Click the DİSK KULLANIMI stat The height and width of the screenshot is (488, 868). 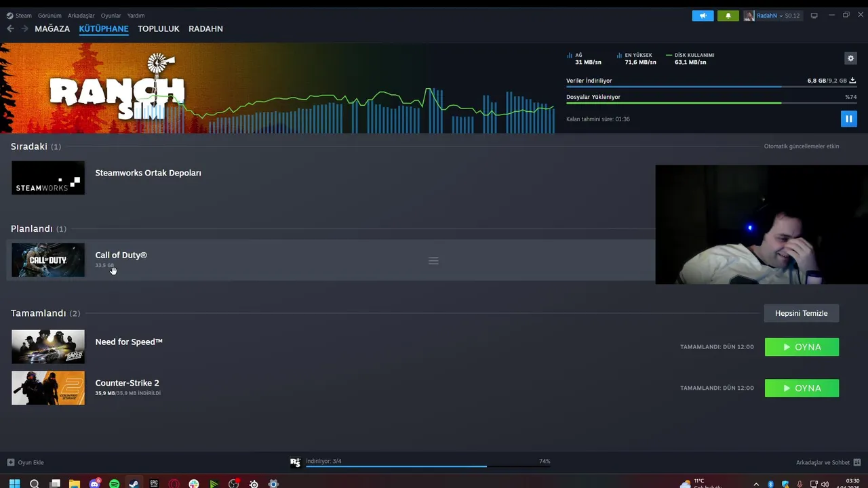click(690, 58)
